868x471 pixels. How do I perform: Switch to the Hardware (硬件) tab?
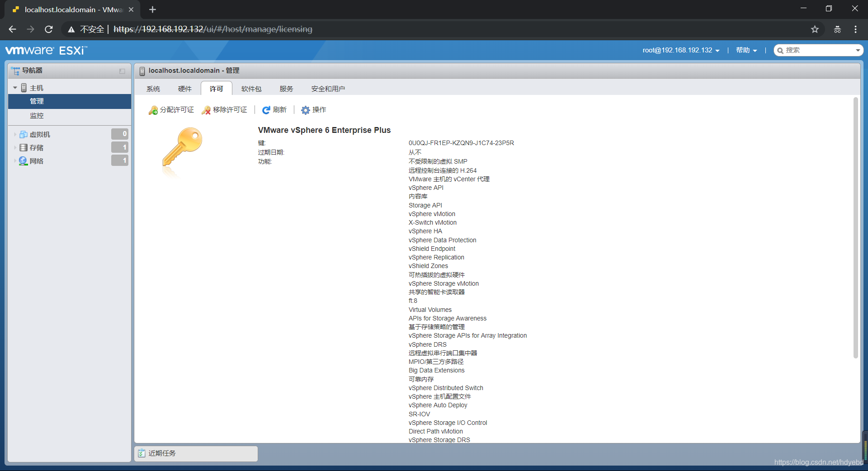point(184,89)
